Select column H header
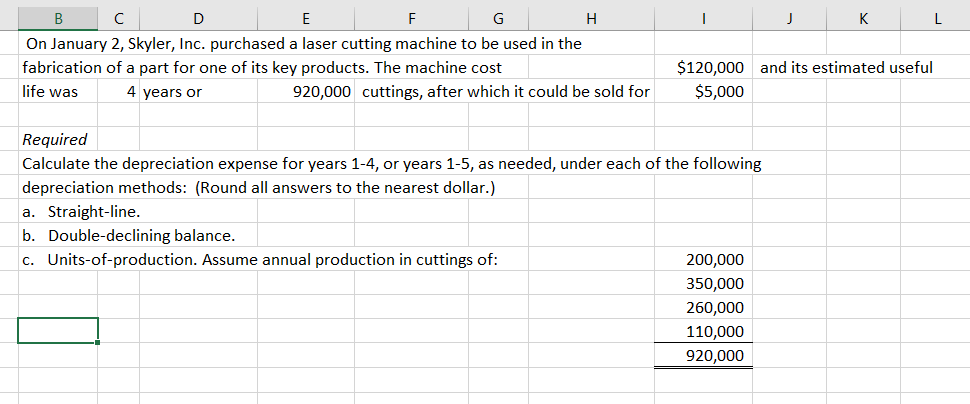 (591, 19)
